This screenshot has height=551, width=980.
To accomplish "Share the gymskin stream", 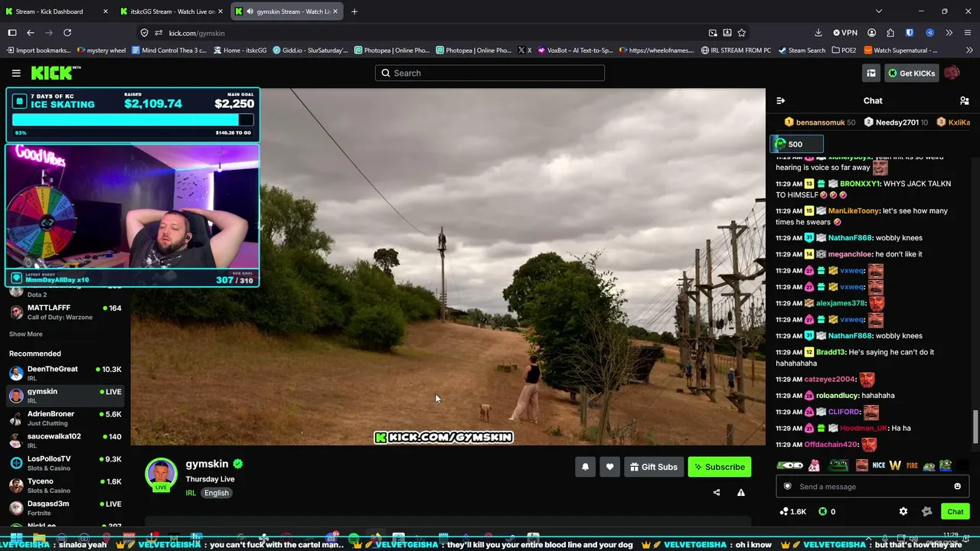I will [717, 493].
